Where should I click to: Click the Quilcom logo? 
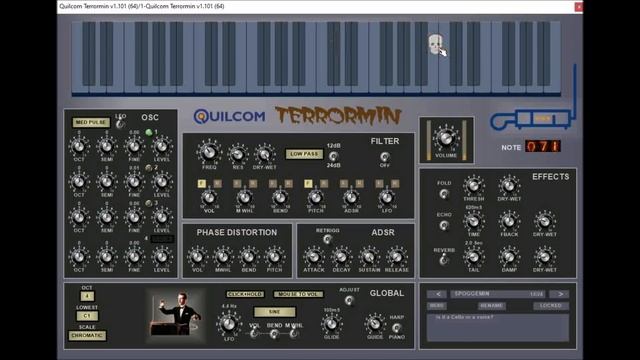tap(229, 117)
